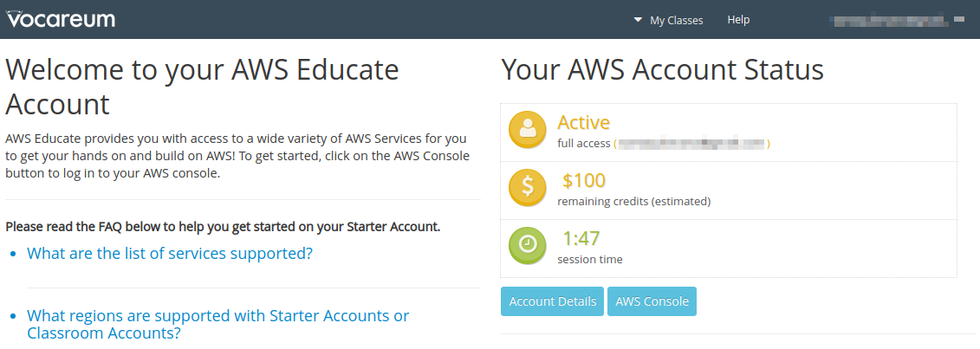Expand the list of services supported FAQ
This screenshot has width=980, height=349.
(170, 254)
